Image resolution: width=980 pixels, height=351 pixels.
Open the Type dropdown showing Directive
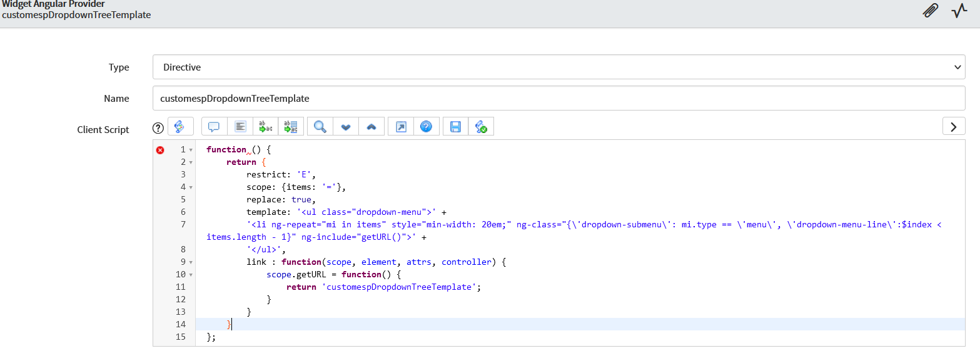coord(558,67)
